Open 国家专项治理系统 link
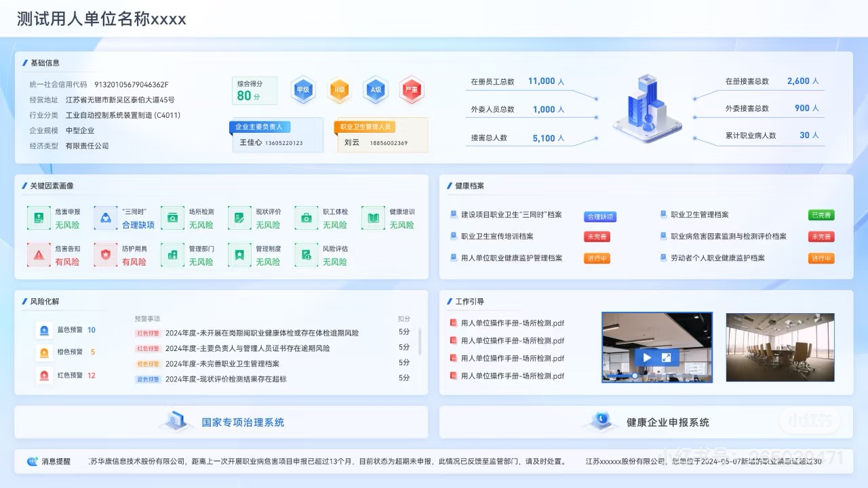Screen dimensions: 868x488 tap(243, 422)
